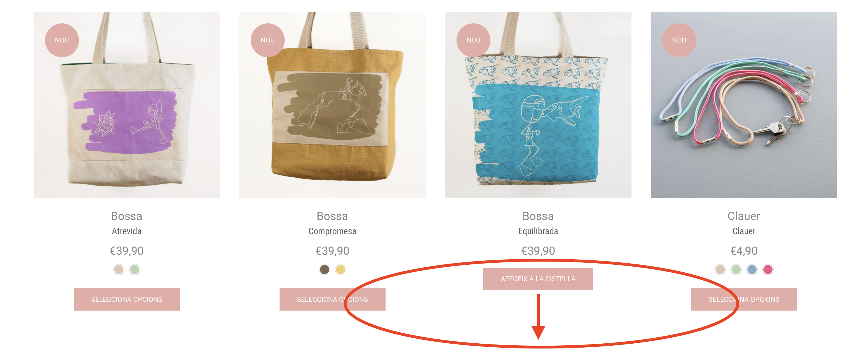Open the blue Bossa Equilibrada bag image
Viewport: 868px width, 363px height.
[538, 105]
